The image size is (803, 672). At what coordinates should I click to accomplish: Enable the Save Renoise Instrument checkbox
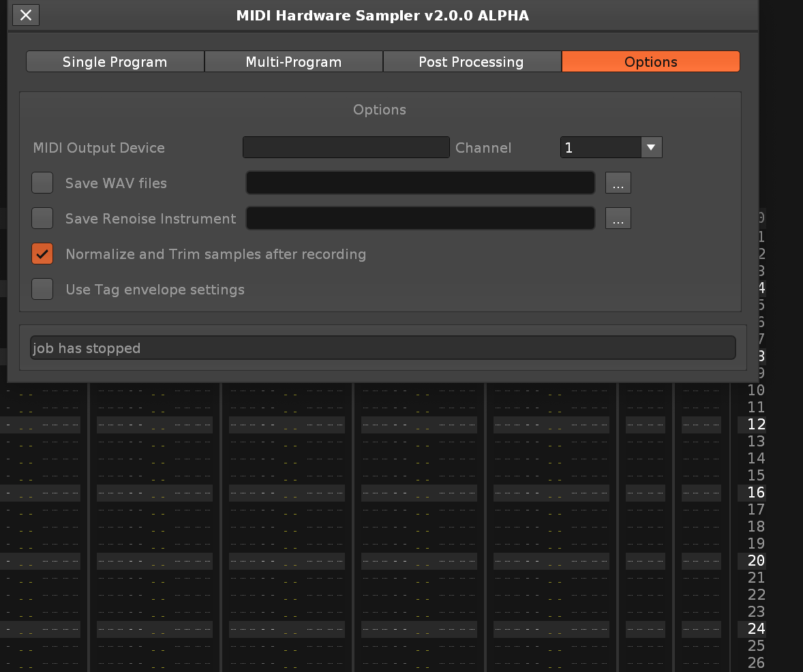42,218
